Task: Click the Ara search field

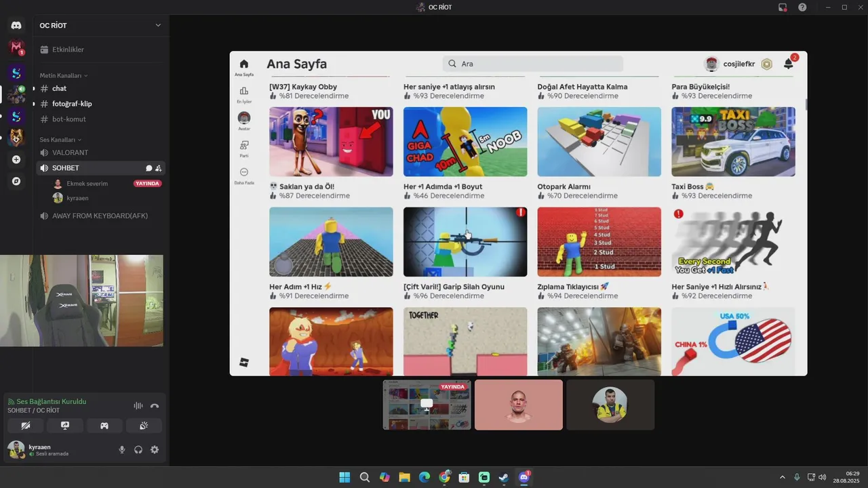Action: 533,64
